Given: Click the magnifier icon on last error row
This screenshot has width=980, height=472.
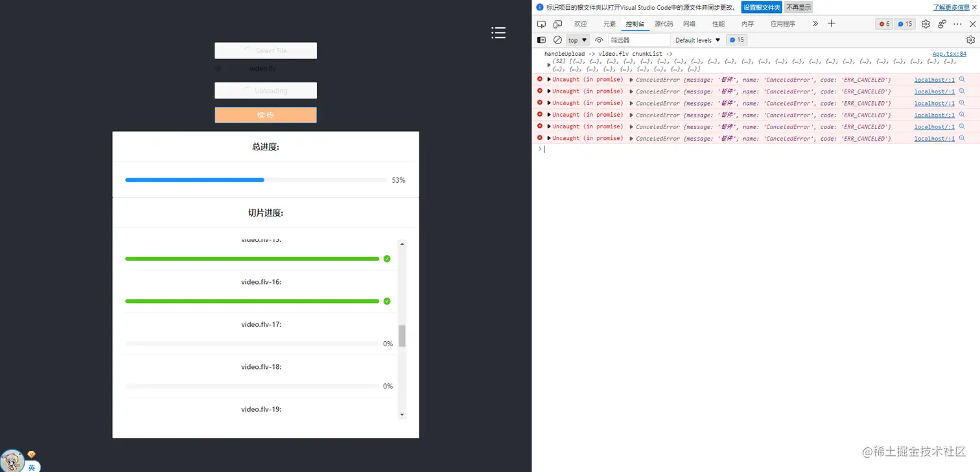Looking at the screenshot, I should point(962,138).
